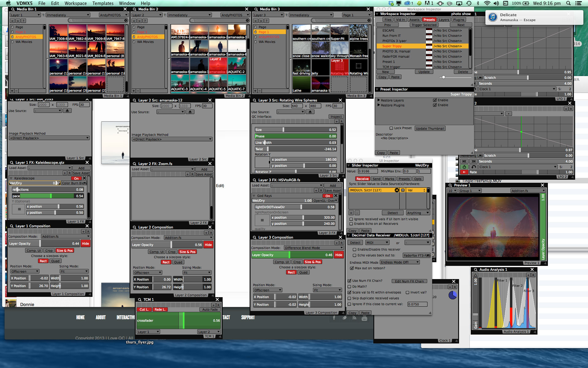Image resolution: width=588 pixels, height=368 pixels.
Task: Click the Trigger Selected button
Action: coord(424,25)
